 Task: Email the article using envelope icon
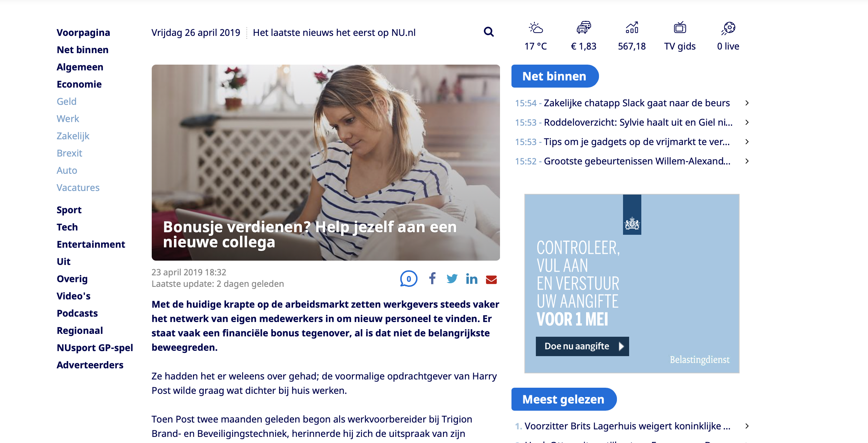click(x=491, y=279)
